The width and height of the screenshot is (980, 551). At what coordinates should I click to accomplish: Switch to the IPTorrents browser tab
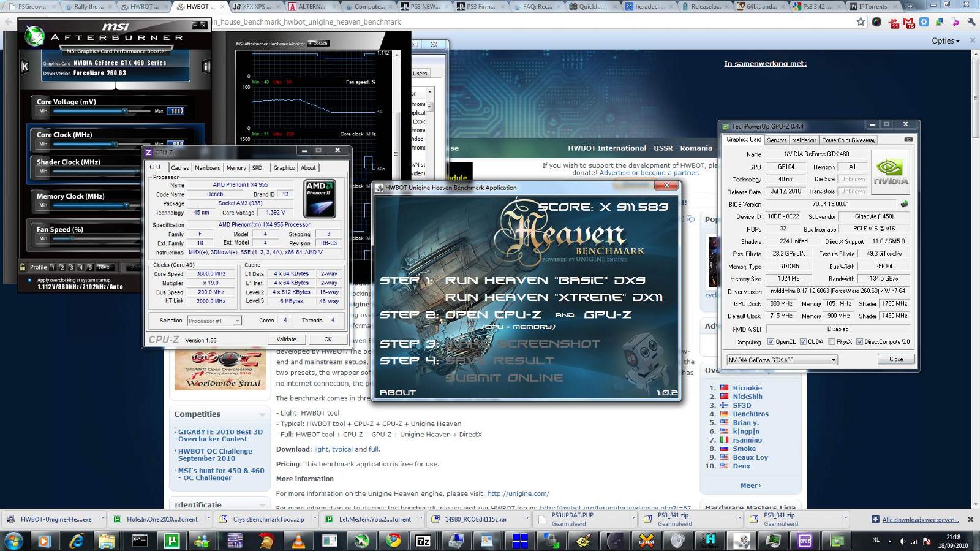point(872,7)
